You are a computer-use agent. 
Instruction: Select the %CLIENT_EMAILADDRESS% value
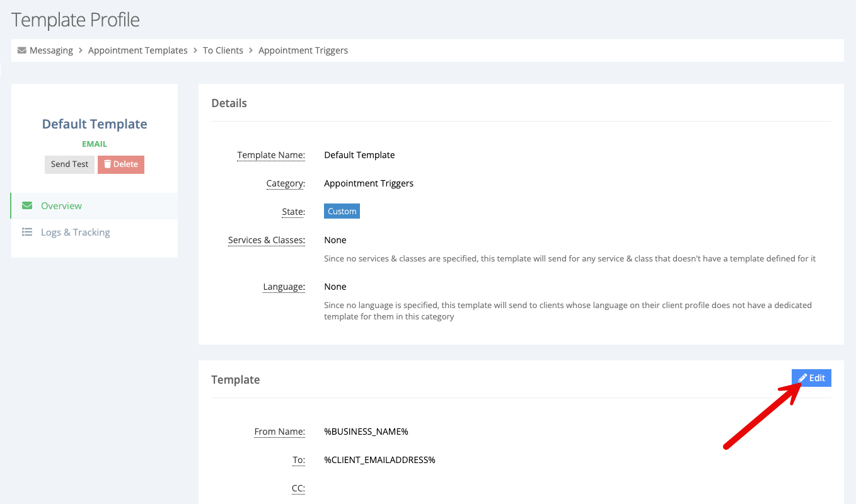pos(379,460)
